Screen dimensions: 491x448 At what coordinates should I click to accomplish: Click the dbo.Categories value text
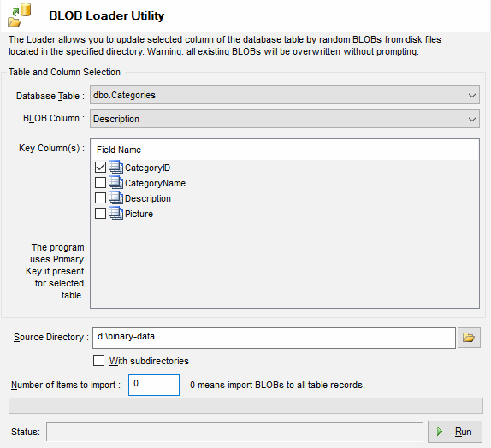(x=124, y=95)
